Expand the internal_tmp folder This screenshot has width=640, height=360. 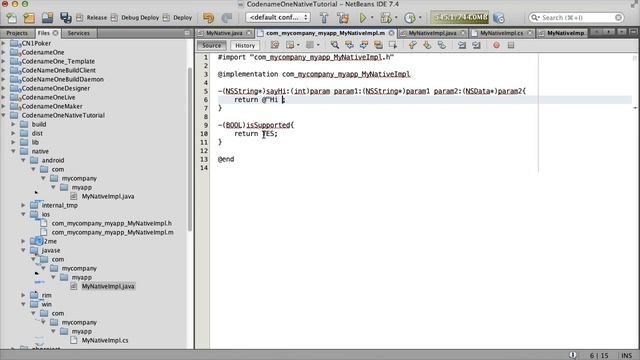[x=23, y=205]
